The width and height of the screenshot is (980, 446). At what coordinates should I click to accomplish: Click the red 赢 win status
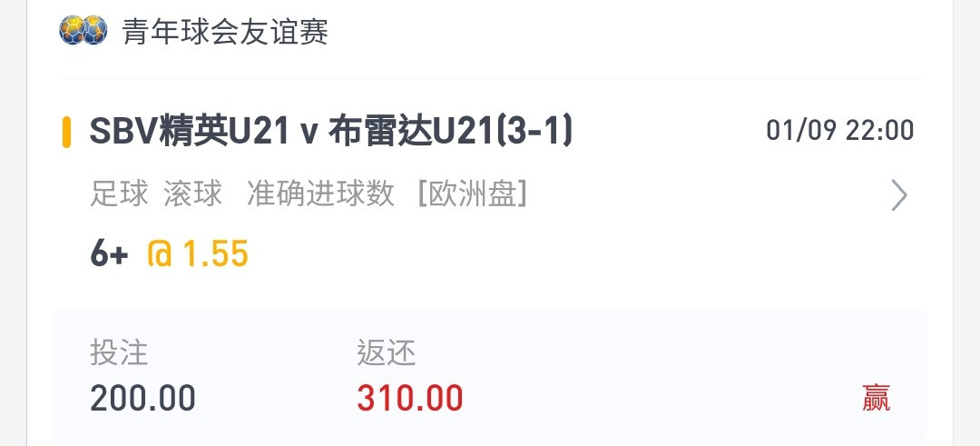(x=877, y=398)
